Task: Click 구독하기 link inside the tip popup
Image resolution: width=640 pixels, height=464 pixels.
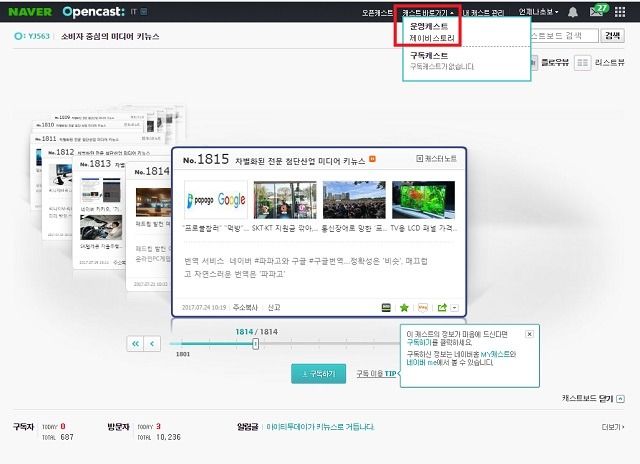Action: pos(419,342)
